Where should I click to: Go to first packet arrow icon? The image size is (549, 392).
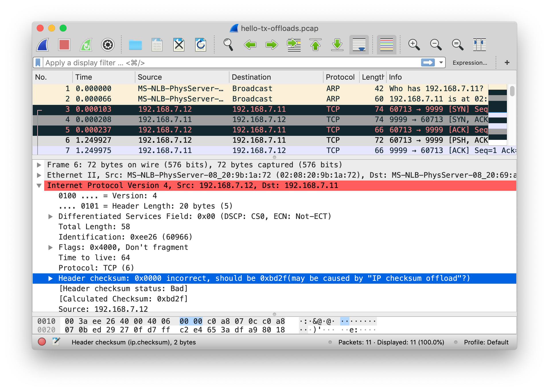tap(316, 45)
